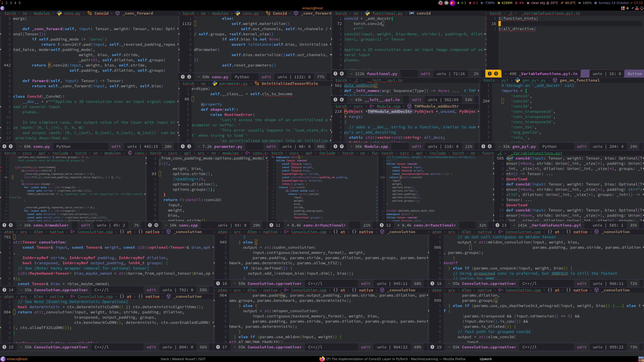Image resolution: width=644 pixels, height=362 pixels.
Task: Select Upwork in the bottom status bar
Action: [x=486, y=359]
